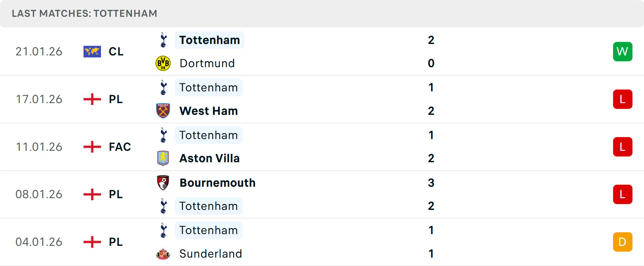Click the Last Matches: Tottenham header
Screen dimensions: 644x266
coord(85,13)
